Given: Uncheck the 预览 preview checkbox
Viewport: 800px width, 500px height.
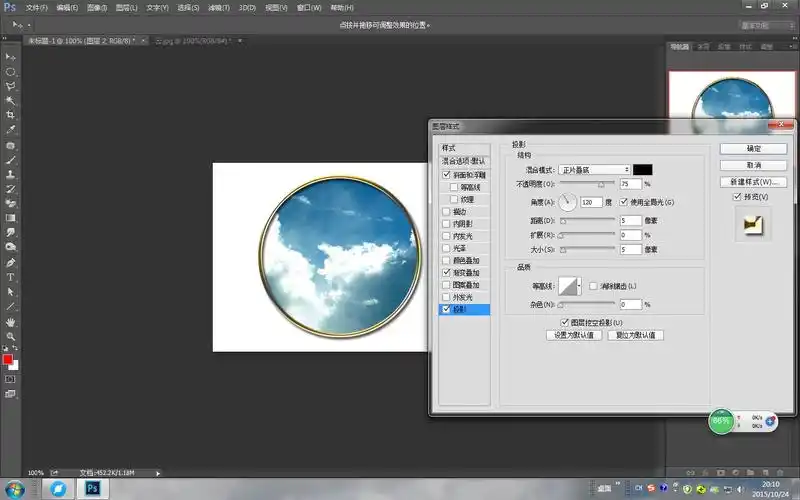Looking at the screenshot, I should point(737,197).
